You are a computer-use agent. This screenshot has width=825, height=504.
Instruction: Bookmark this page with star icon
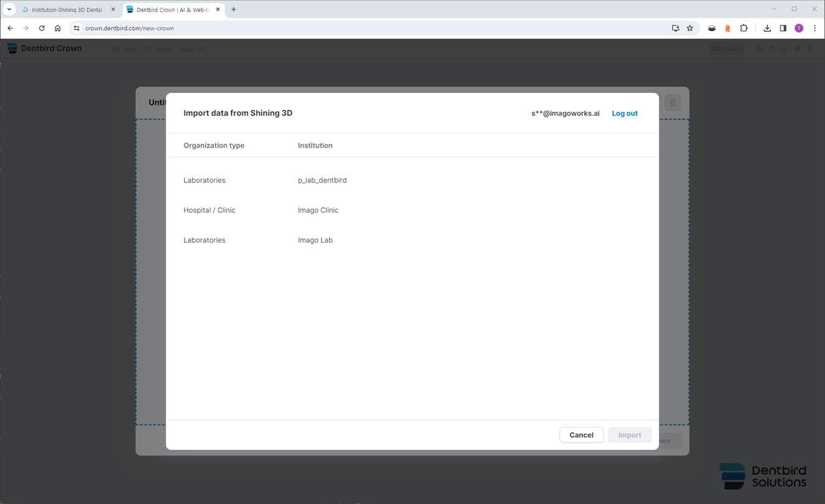690,28
